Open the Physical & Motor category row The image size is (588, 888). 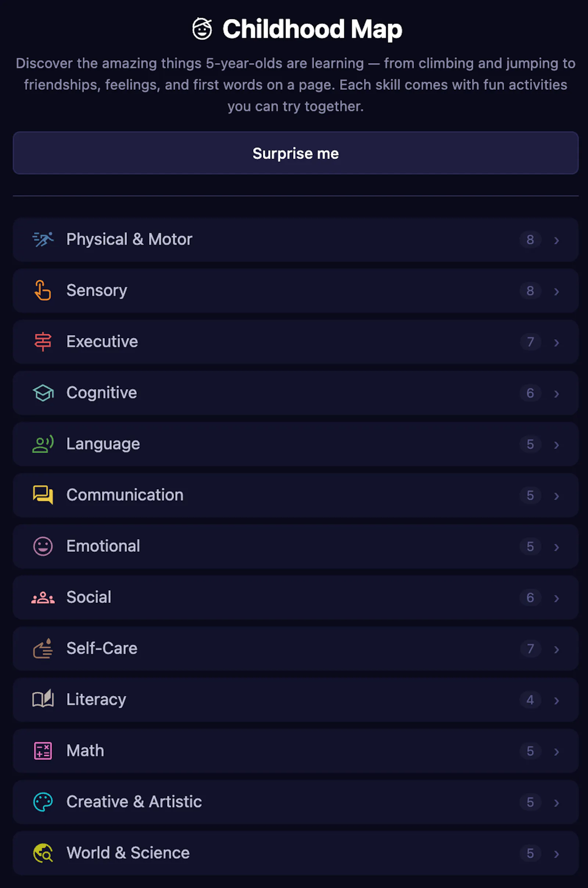(x=295, y=240)
